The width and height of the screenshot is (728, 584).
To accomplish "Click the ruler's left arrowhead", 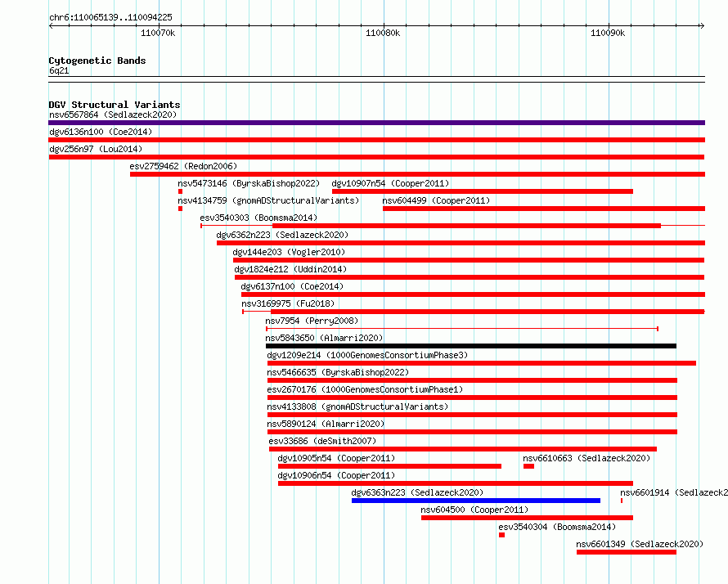I will (x=51, y=25).
